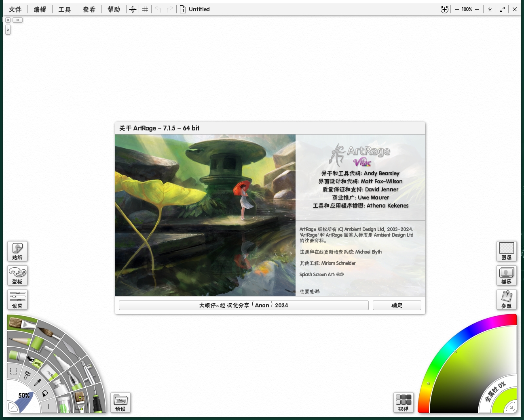
Task: Click 确定 to dismiss the About dialog
Action: (397, 305)
